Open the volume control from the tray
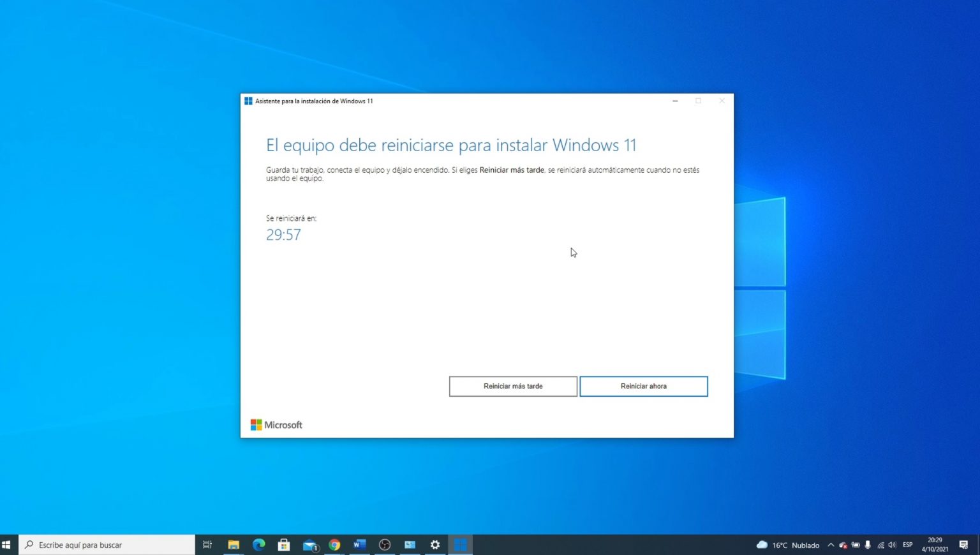Image resolution: width=980 pixels, height=555 pixels. [893, 545]
